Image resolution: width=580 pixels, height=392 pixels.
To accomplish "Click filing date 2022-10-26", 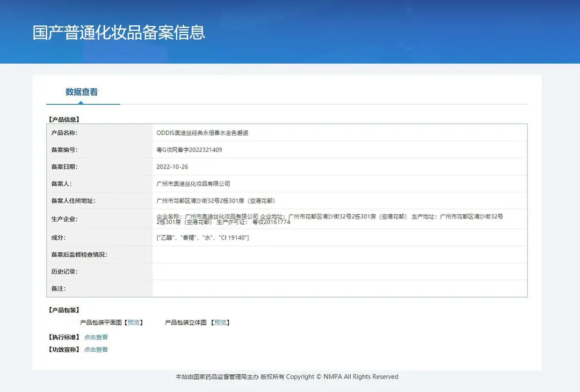I will coord(172,167).
